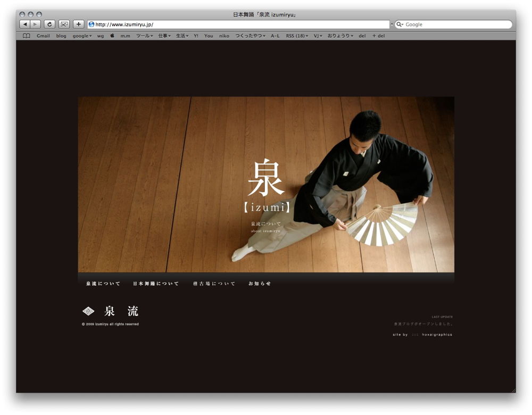The height and width of the screenshot is (415, 532).
Task: Open the お知らせ navigation item
Action: [260, 284]
